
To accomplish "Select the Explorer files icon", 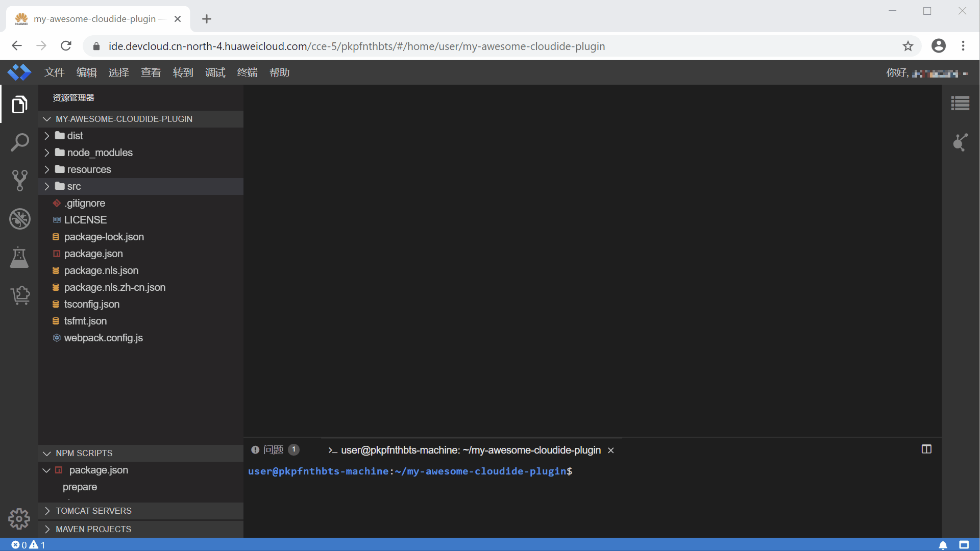I will (19, 104).
